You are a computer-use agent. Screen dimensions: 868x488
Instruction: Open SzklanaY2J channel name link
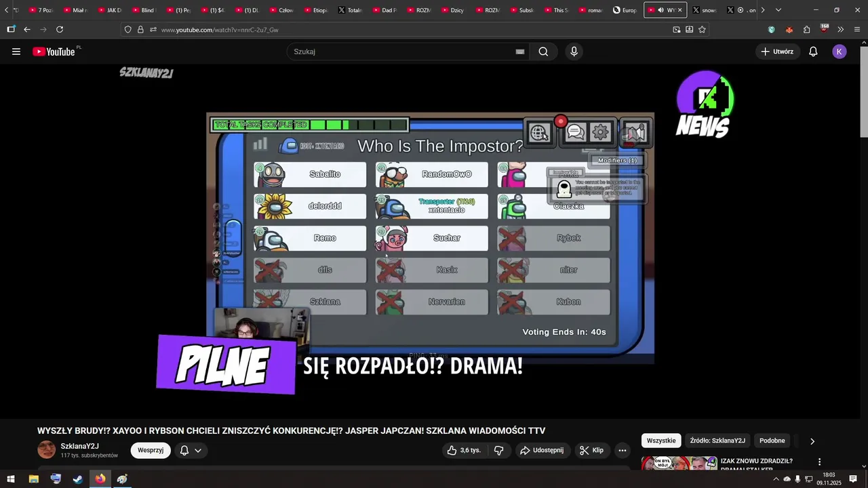80,446
